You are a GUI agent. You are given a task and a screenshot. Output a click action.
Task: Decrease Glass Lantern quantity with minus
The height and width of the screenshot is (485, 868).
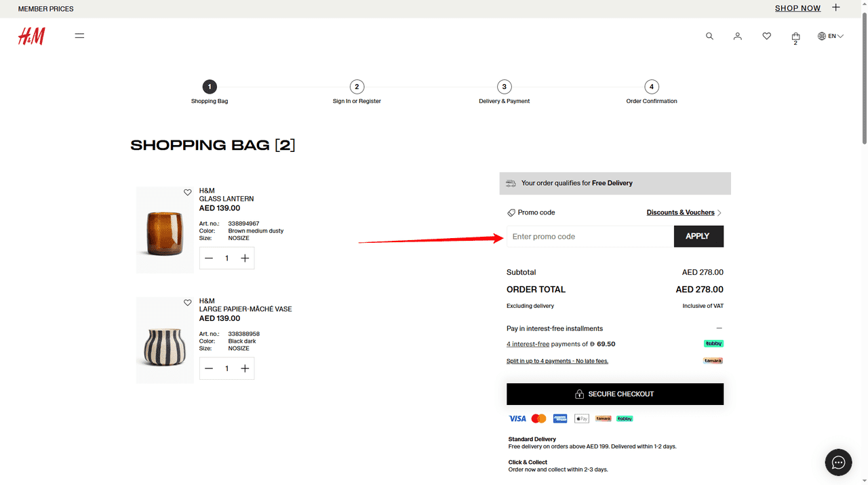click(209, 258)
